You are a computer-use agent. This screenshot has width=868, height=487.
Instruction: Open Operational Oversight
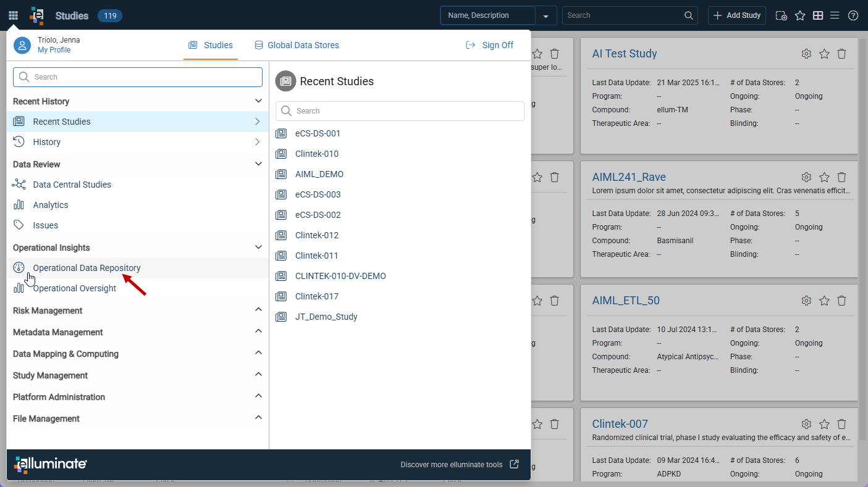138,288
